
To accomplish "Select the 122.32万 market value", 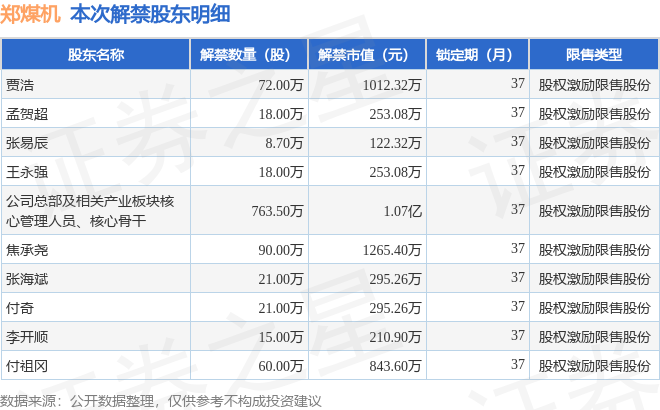I will [x=395, y=143].
